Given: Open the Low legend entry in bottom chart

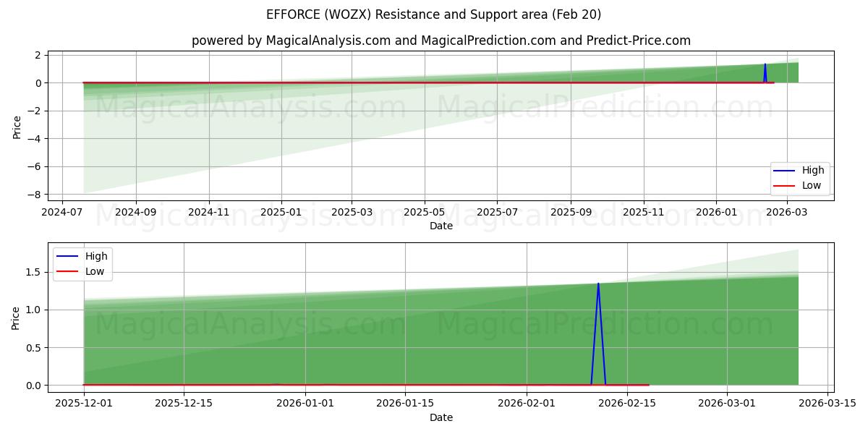Looking at the screenshot, I should pos(95,271).
